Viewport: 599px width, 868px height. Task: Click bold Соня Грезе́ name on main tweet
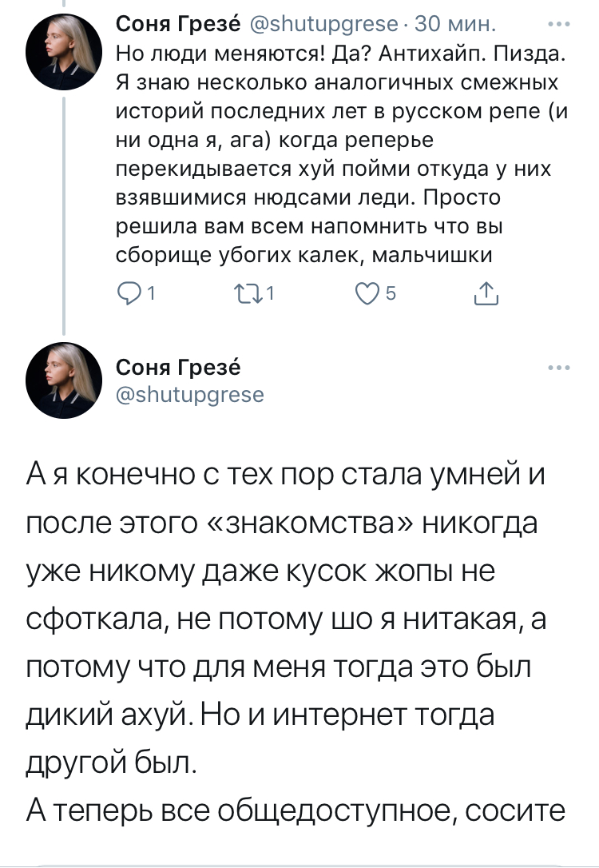tap(178, 368)
